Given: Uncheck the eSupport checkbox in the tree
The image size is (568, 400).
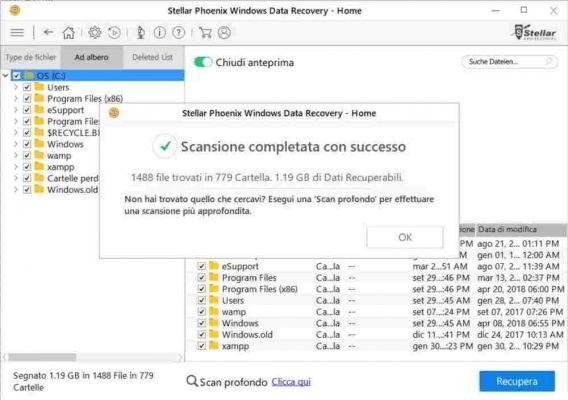Looking at the screenshot, I should pyautogui.click(x=27, y=110).
